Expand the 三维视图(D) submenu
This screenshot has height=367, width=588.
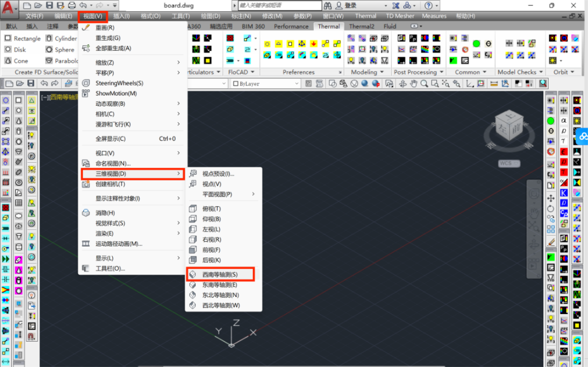[x=132, y=174]
